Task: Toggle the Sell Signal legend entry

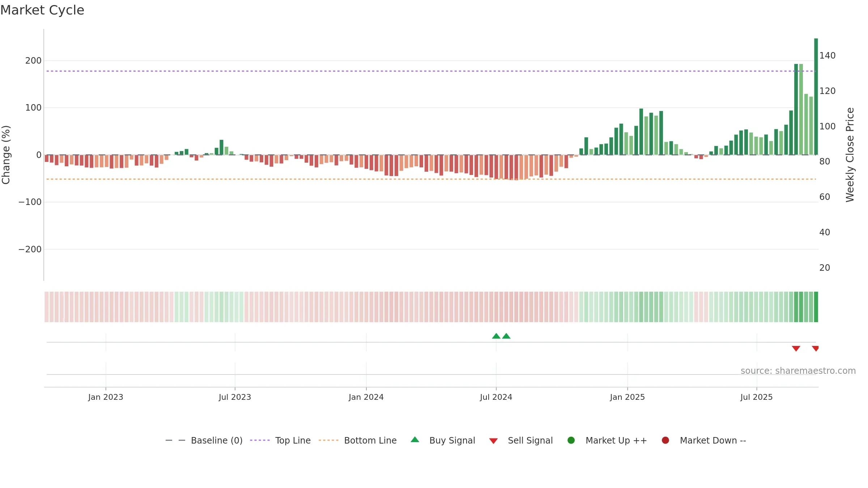Action: pos(521,440)
